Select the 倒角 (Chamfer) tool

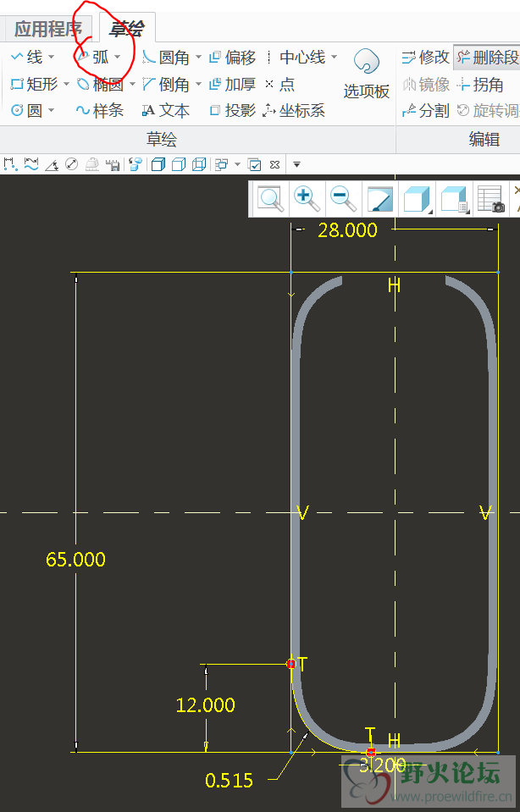(166, 84)
